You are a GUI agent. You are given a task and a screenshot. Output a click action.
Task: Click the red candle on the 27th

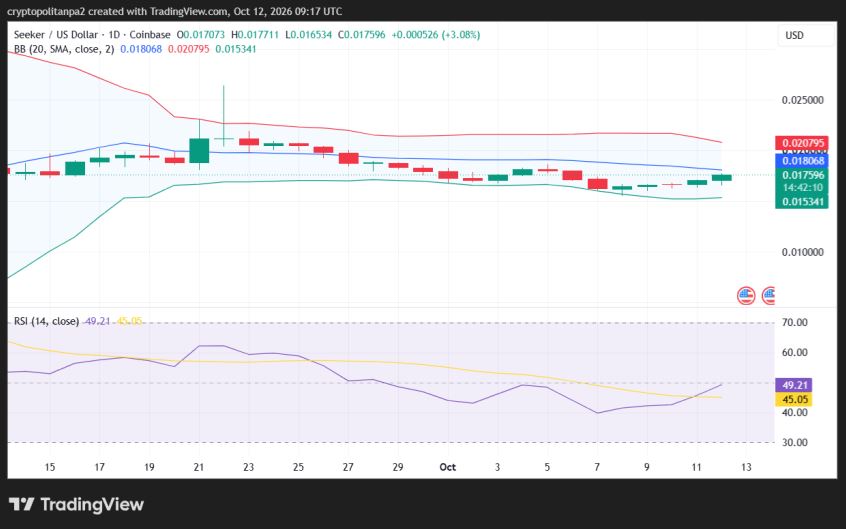[349, 158]
